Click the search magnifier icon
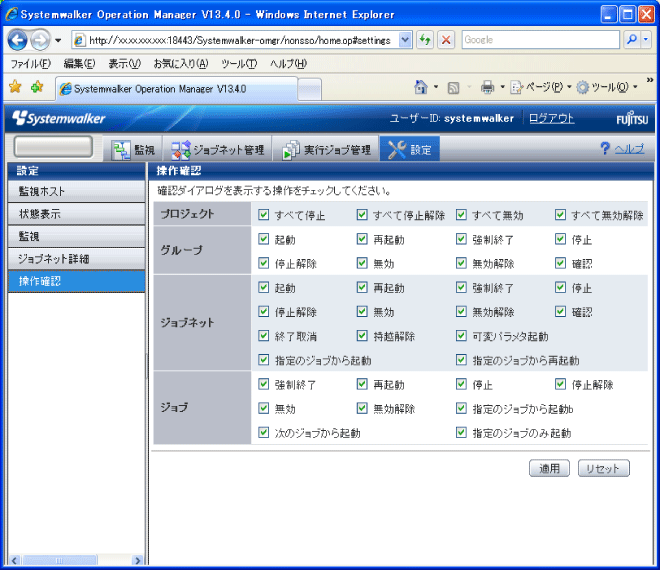The height and width of the screenshot is (570, 660). click(x=631, y=40)
